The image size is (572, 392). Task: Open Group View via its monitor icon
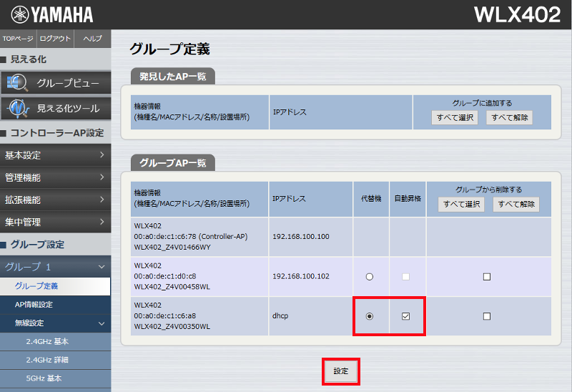click(16, 83)
